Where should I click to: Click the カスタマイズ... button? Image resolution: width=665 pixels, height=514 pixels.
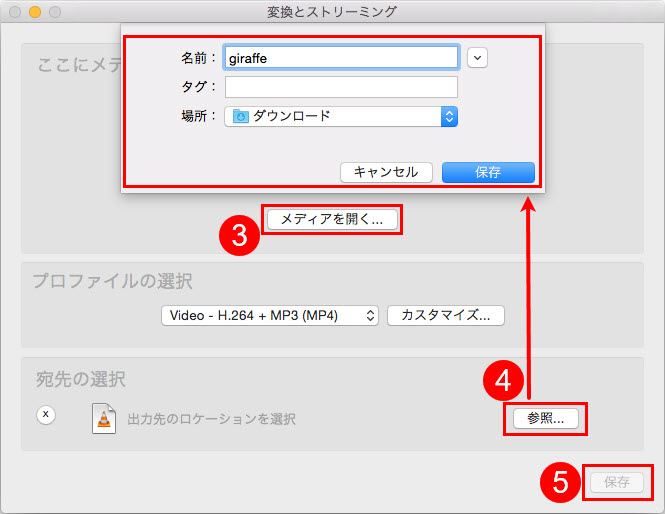coord(446,316)
